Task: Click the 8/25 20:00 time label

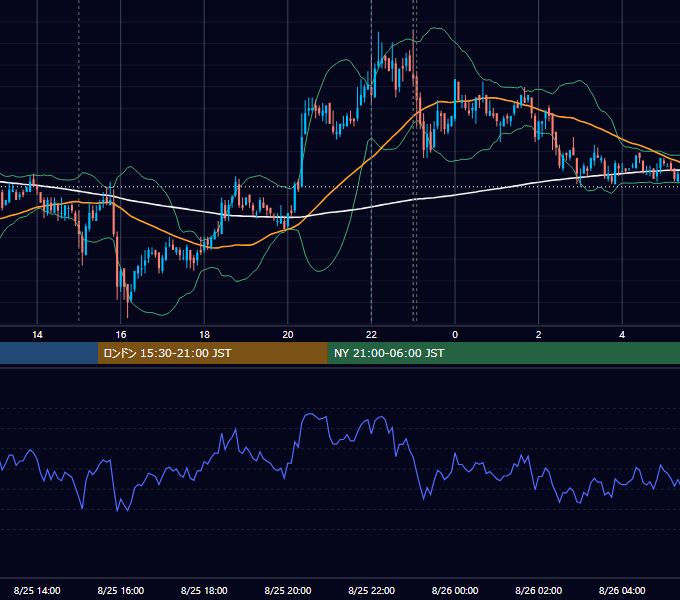Action: click(x=288, y=590)
